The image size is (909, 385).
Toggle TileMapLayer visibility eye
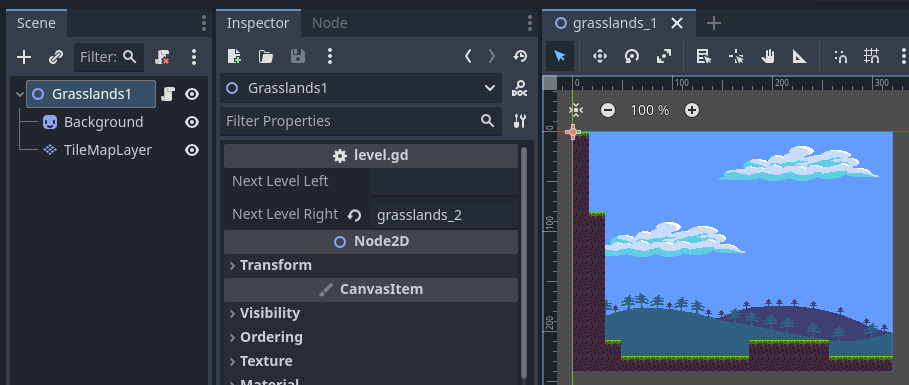tap(192, 150)
